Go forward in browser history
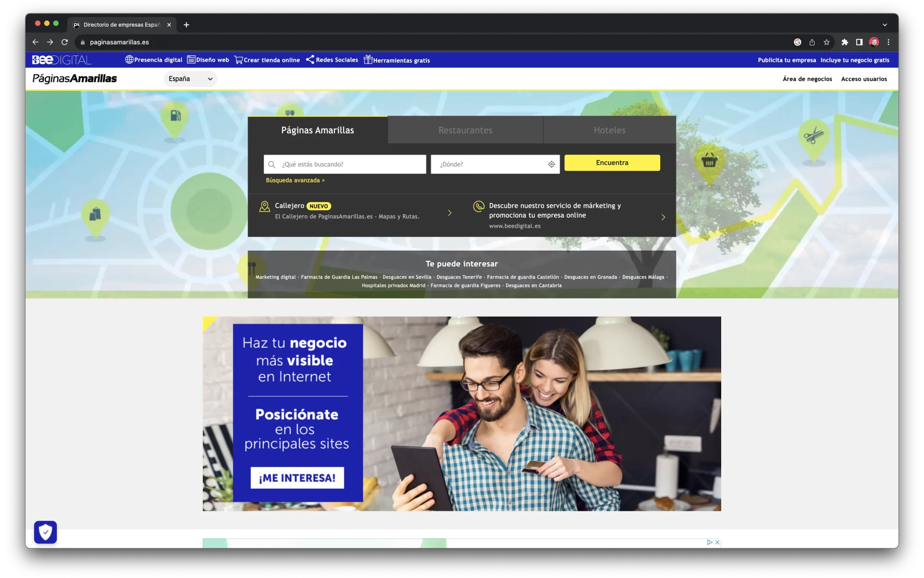The height and width of the screenshot is (578, 924). click(x=50, y=42)
